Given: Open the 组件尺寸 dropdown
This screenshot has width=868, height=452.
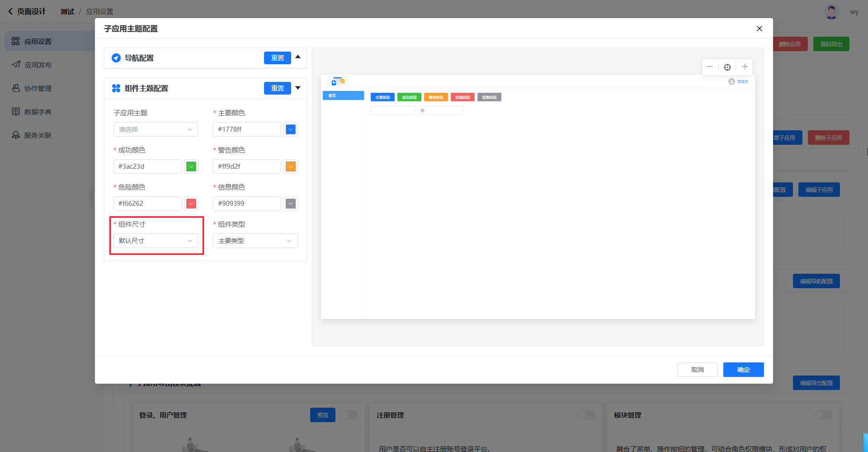Looking at the screenshot, I should click(x=156, y=241).
